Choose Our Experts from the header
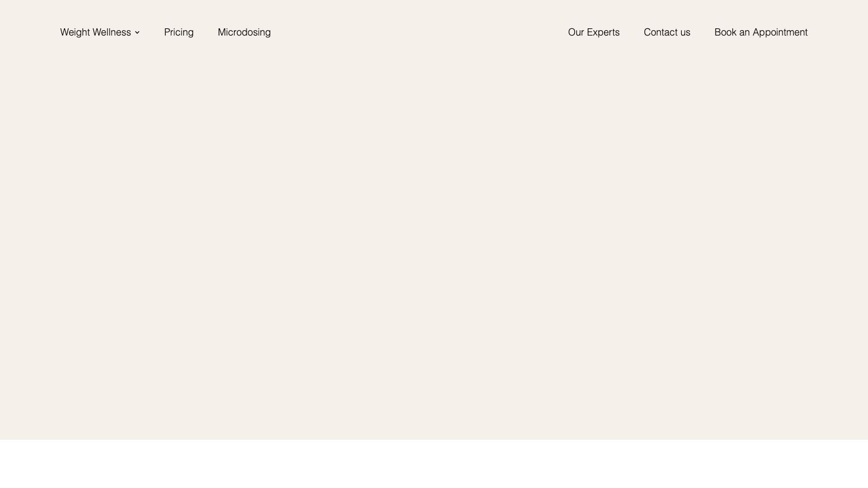Viewport: 868px width, 488px height. (x=593, y=33)
